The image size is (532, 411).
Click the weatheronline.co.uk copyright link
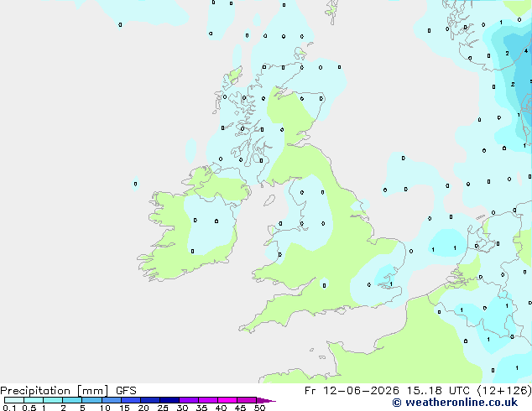click(x=455, y=403)
